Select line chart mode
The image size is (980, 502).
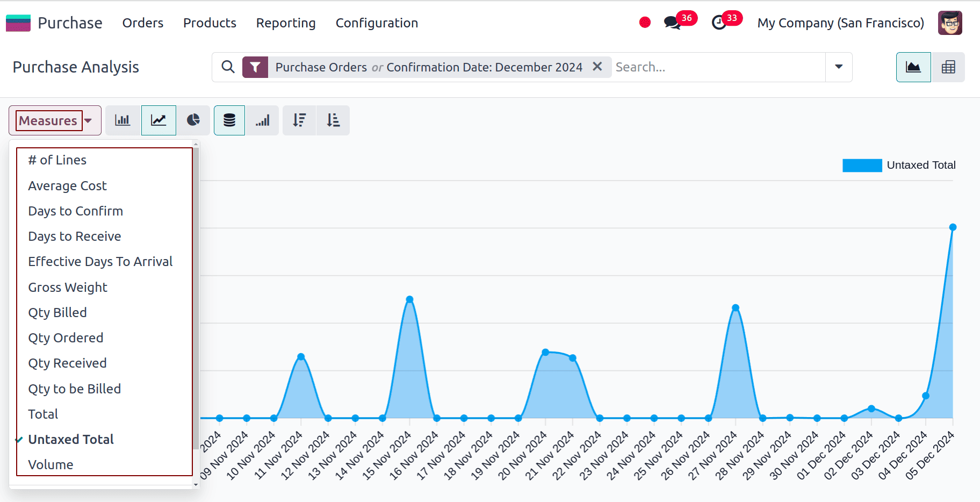point(158,120)
